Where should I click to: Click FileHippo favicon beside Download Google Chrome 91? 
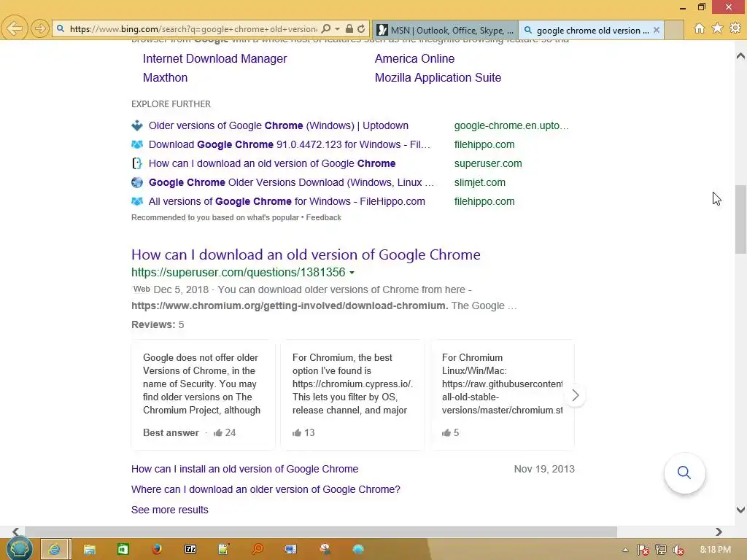(137, 144)
